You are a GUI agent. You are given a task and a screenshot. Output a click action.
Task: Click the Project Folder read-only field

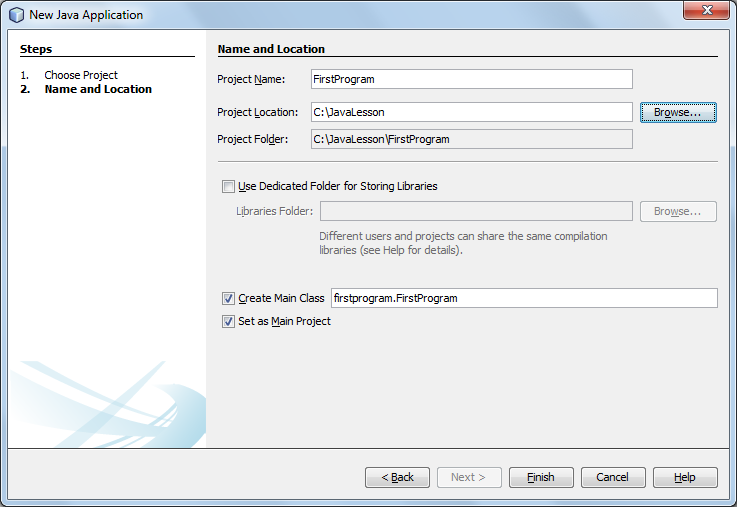[x=472, y=139]
